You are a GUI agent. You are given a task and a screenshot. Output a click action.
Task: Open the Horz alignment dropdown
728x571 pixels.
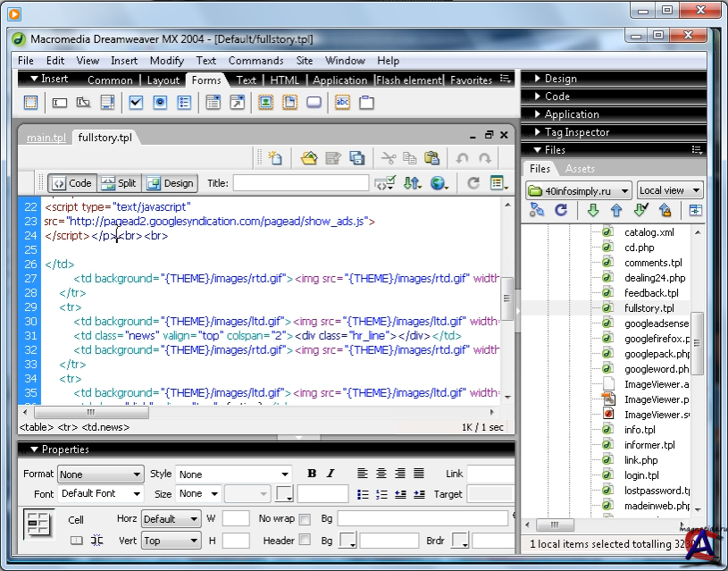tap(171, 519)
